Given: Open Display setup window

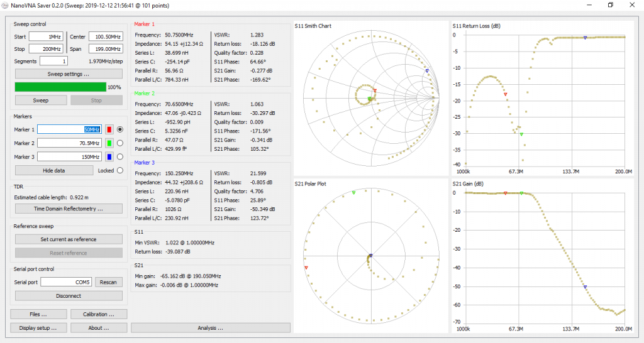Looking at the screenshot, I should pyautogui.click(x=38, y=328).
